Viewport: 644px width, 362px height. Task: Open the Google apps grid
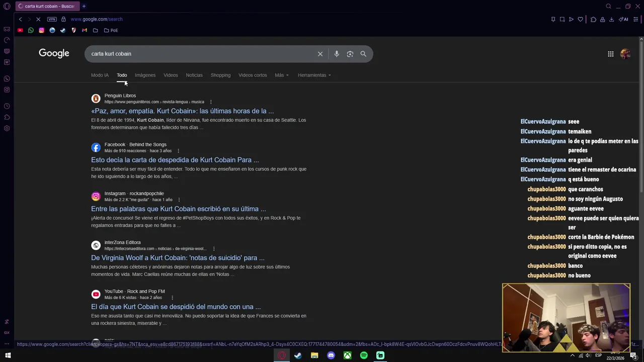click(610, 54)
